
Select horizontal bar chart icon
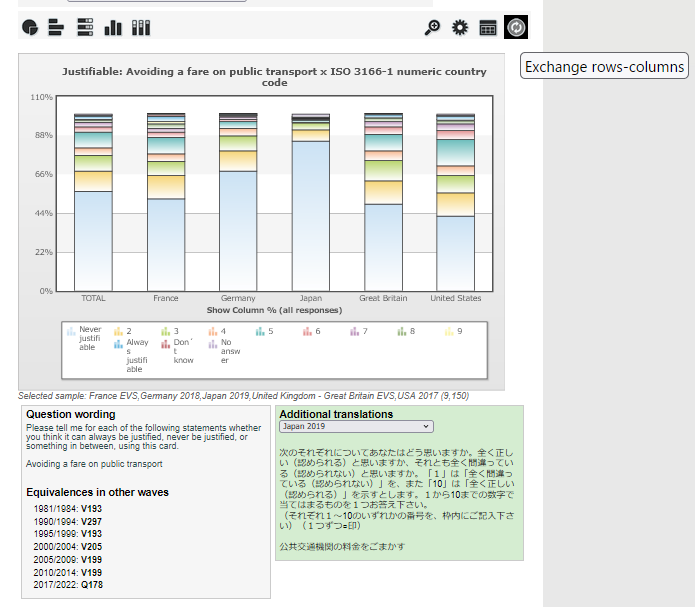(56, 27)
